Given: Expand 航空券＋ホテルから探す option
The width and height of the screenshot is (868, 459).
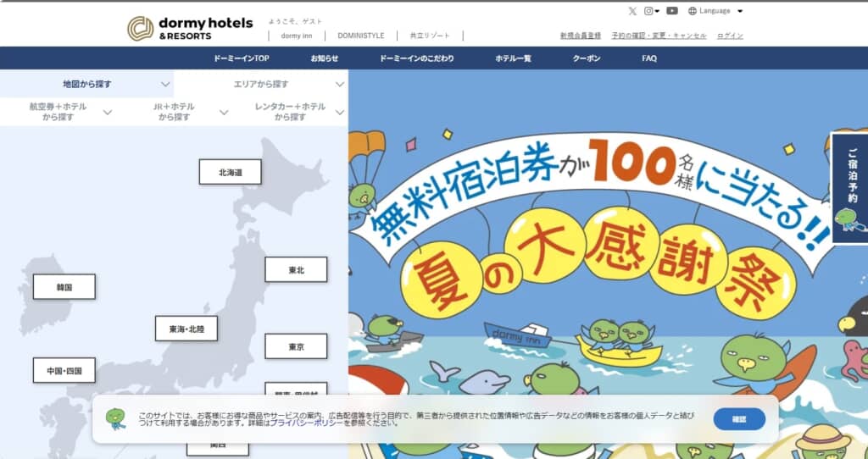Looking at the screenshot, I should [x=108, y=112].
